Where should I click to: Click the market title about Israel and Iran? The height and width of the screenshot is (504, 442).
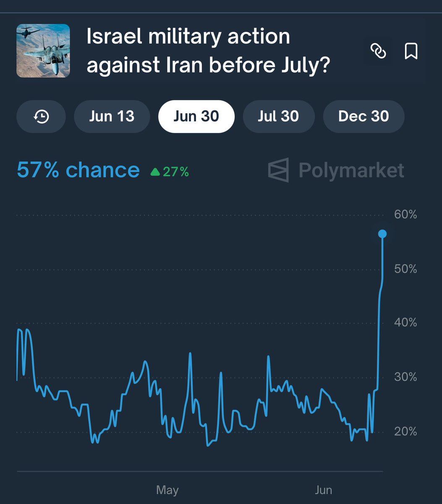[x=208, y=51]
